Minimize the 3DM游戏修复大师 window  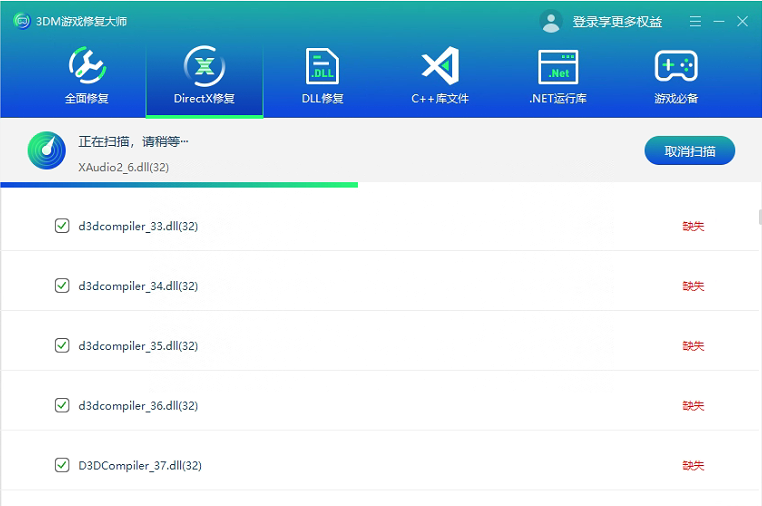pos(719,21)
